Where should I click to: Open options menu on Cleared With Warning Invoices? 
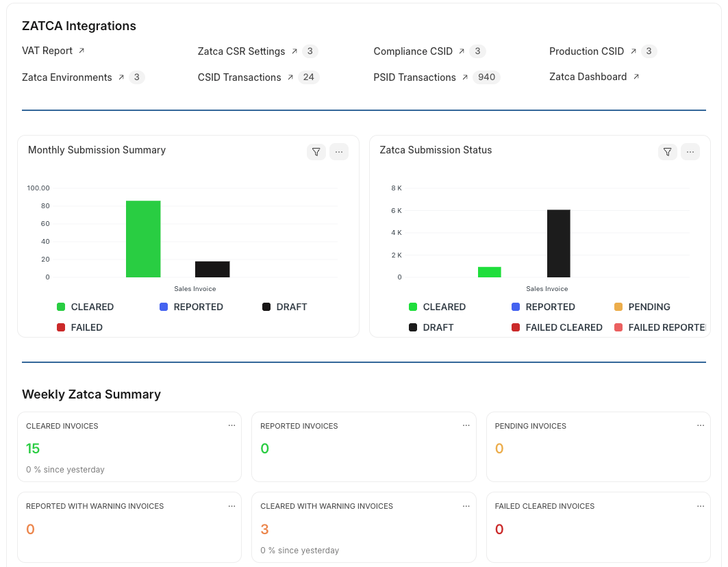click(x=466, y=505)
